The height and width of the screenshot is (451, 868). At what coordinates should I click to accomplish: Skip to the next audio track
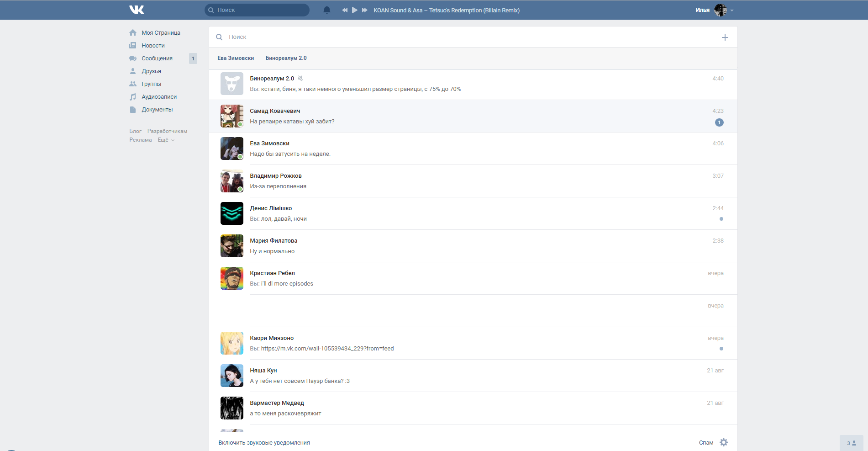tap(365, 10)
